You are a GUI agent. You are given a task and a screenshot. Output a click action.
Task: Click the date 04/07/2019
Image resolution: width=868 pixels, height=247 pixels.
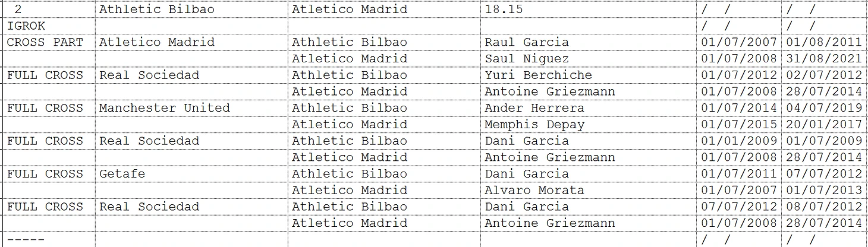824,108
